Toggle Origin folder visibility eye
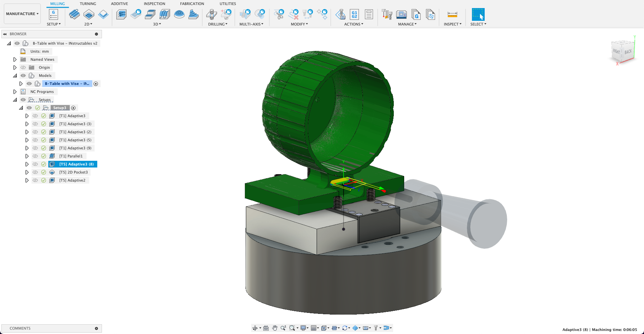This screenshot has height=334, width=644. [23, 67]
